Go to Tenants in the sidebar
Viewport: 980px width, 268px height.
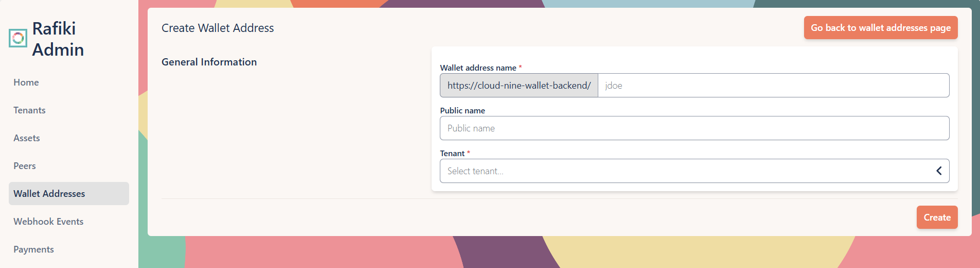click(x=29, y=110)
